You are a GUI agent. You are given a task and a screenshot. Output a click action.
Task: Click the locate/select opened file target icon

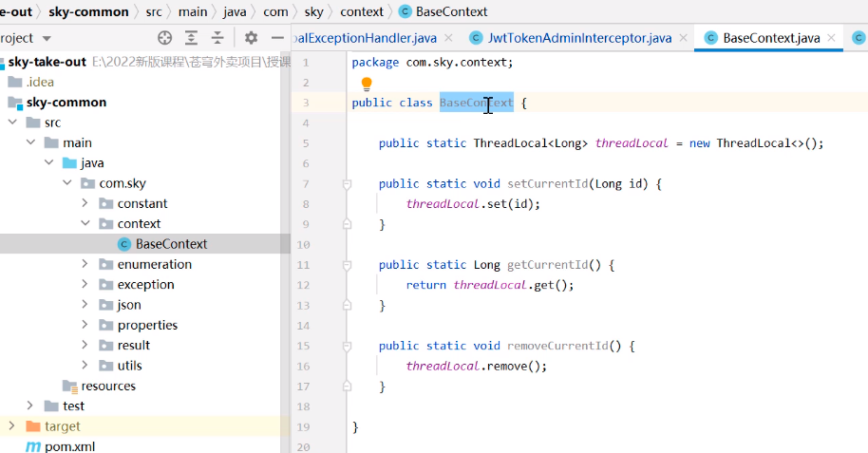[x=165, y=38]
